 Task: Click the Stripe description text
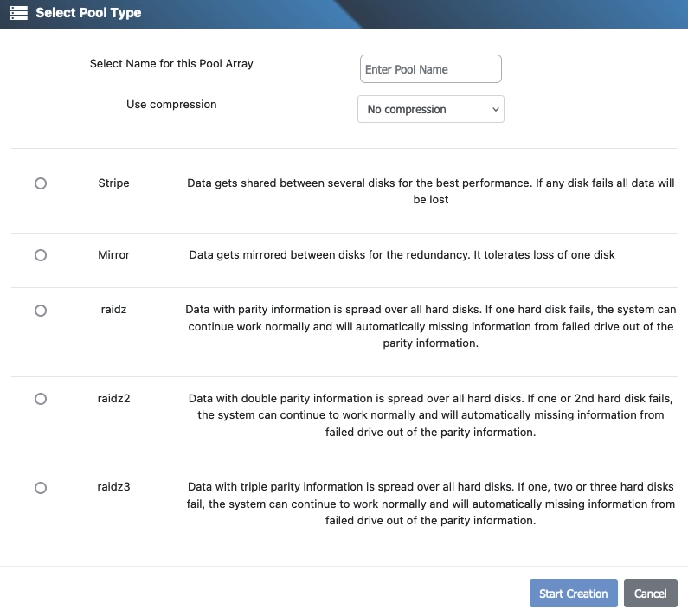click(x=430, y=191)
